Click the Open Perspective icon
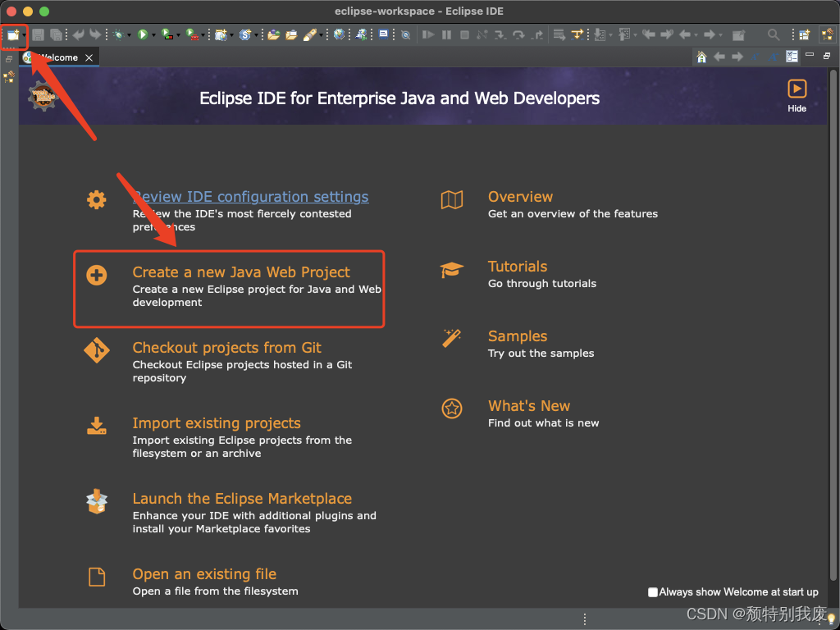The height and width of the screenshot is (630, 840). pyautogui.click(x=805, y=35)
